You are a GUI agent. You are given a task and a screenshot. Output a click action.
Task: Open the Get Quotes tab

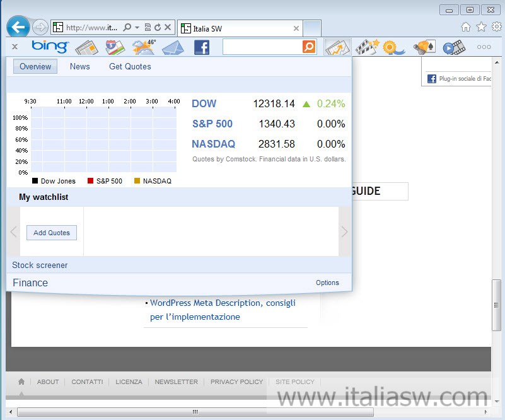coord(130,66)
